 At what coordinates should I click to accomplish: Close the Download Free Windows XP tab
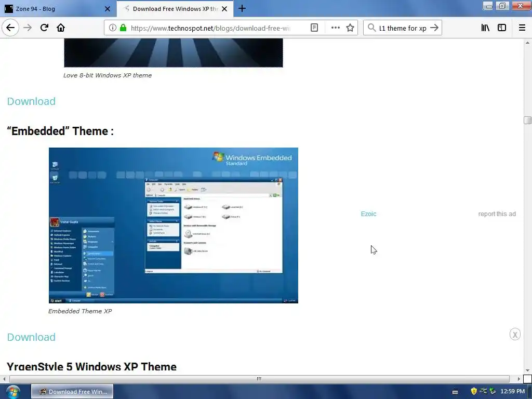click(224, 9)
